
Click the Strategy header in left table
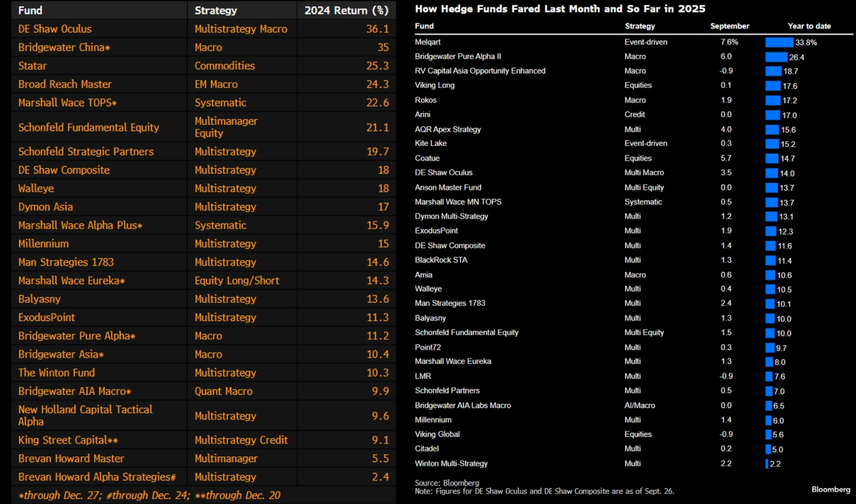point(216,10)
